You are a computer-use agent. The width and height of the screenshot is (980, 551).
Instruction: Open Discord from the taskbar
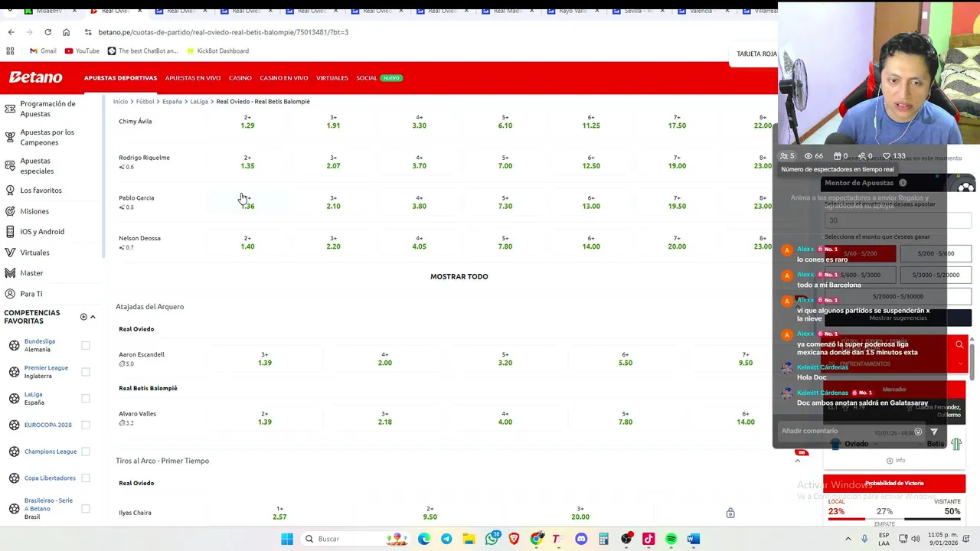[x=581, y=539]
